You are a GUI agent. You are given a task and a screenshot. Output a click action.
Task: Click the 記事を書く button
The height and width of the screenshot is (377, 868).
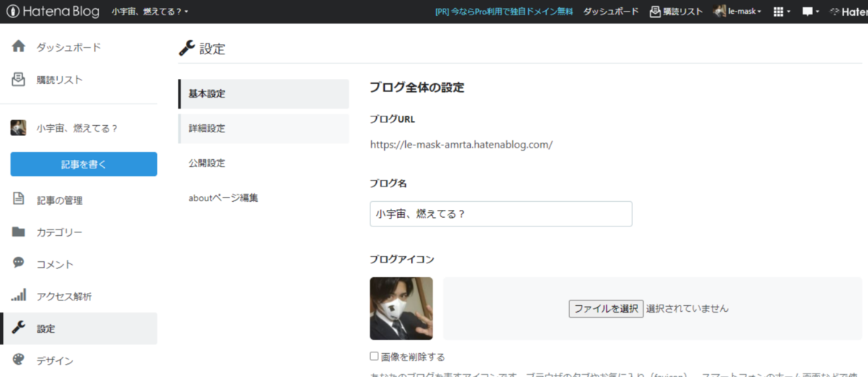point(84,164)
